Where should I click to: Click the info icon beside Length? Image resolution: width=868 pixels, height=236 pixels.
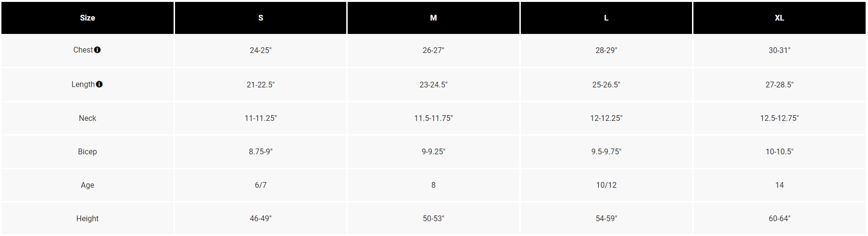tap(99, 84)
